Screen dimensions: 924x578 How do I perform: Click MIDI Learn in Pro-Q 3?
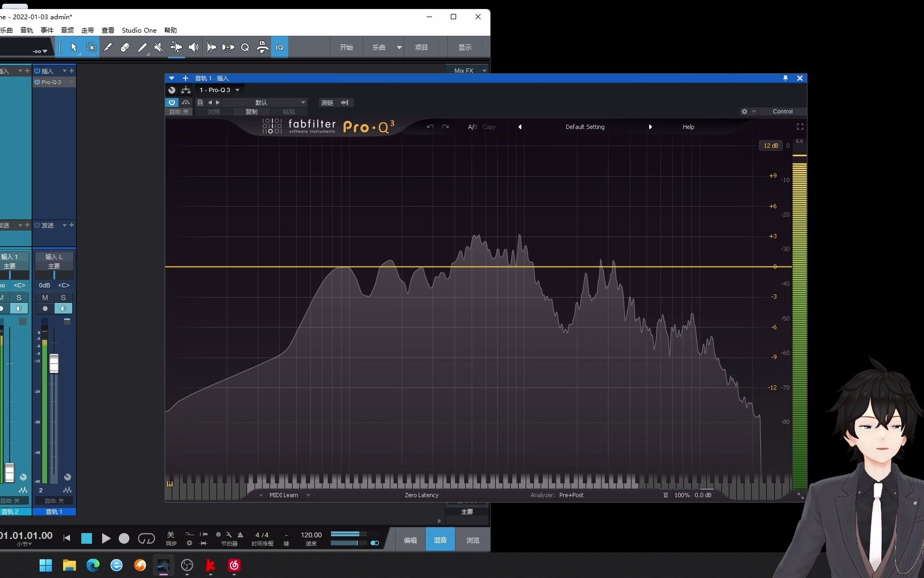283,495
